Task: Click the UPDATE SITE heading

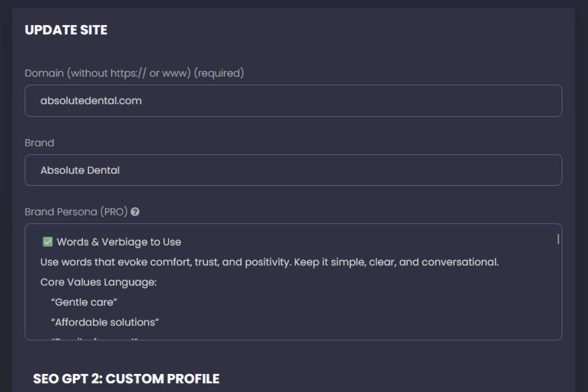Action: tap(66, 30)
